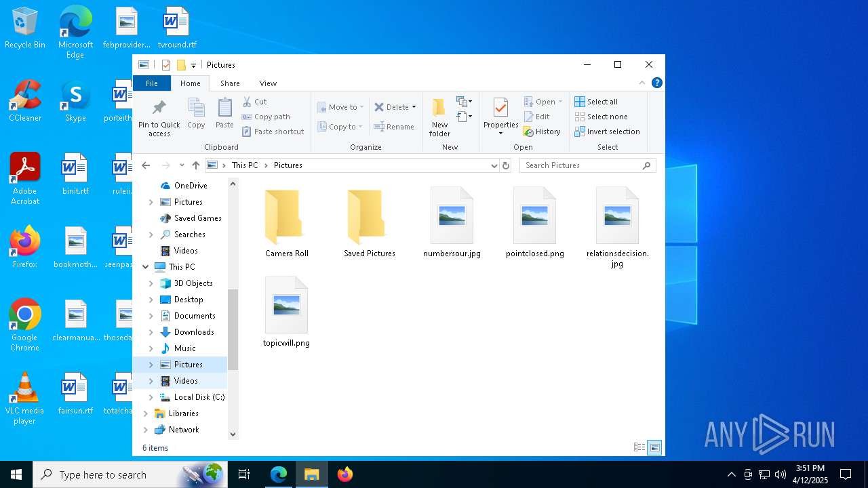Screen dimensions: 868x488
Task: Select the pointclosed.png file
Action: tap(534, 224)
